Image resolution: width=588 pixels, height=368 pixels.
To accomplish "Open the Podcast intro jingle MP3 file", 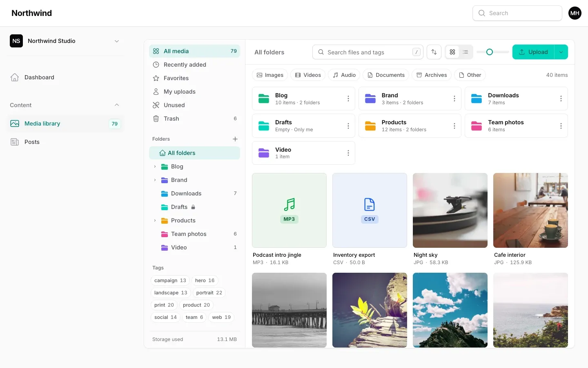I will pos(289,210).
